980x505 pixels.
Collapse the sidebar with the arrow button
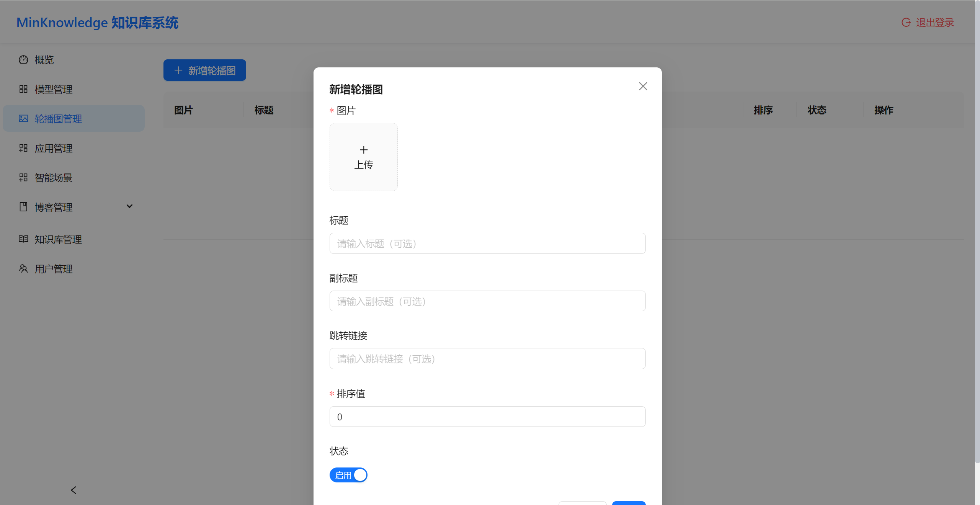tap(73, 490)
